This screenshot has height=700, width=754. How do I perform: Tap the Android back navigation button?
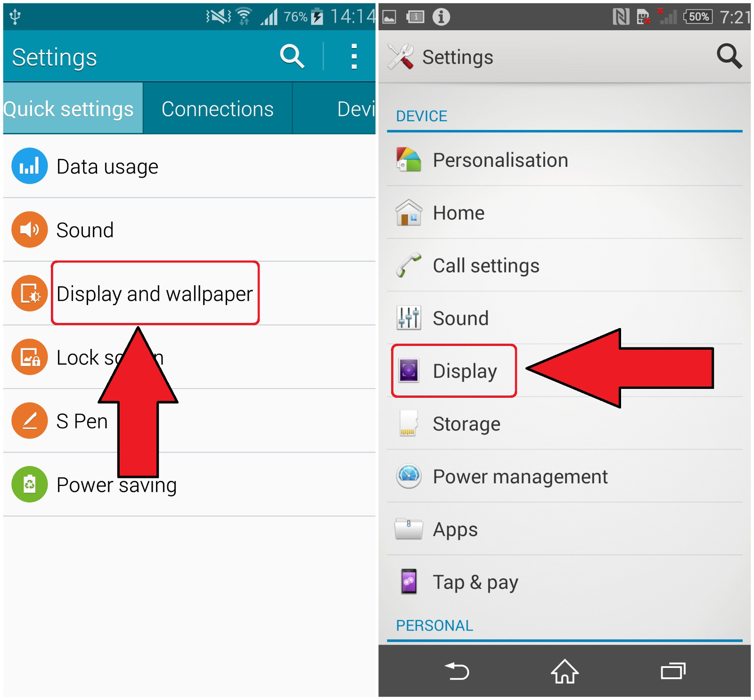[457, 671]
